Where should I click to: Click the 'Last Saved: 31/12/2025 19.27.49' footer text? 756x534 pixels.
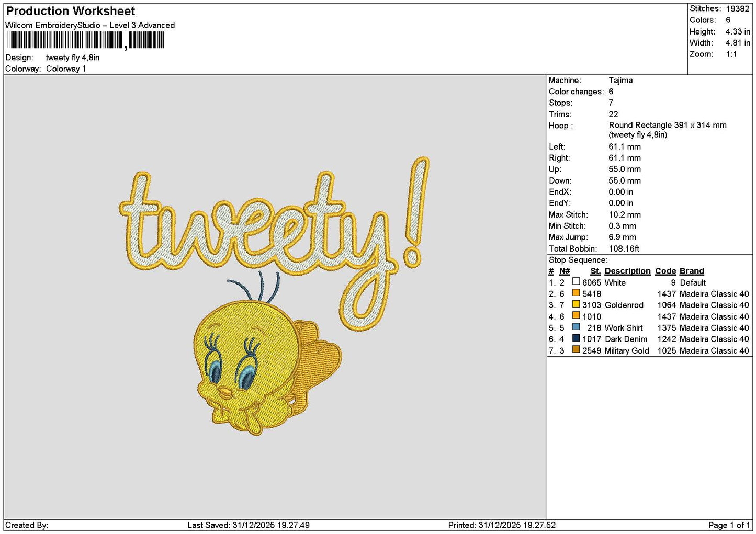249,525
